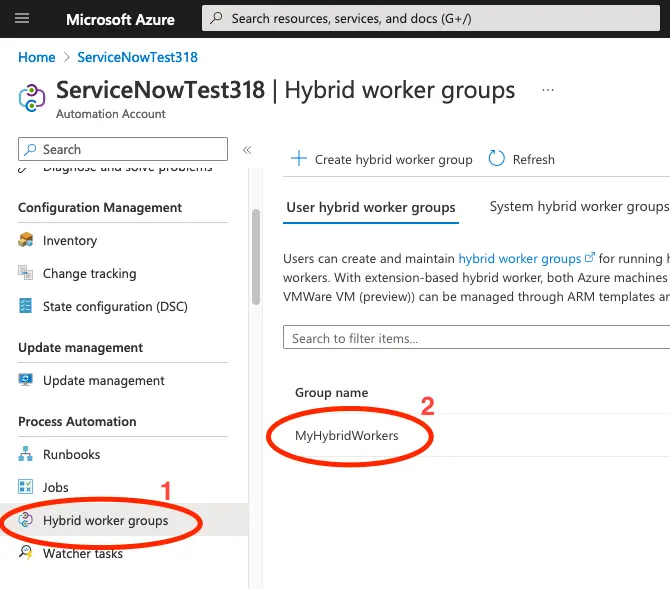The height and width of the screenshot is (589, 670).
Task: Click the Watcher tasks magnifier icon
Action: [x=25, y=552]
